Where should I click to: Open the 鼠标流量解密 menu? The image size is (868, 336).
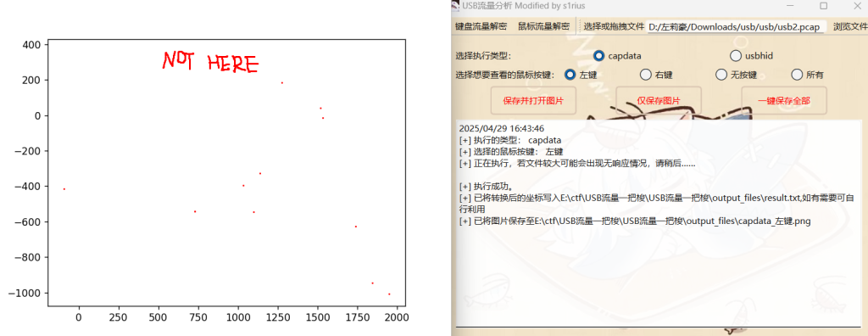click(x=543, y=26)
